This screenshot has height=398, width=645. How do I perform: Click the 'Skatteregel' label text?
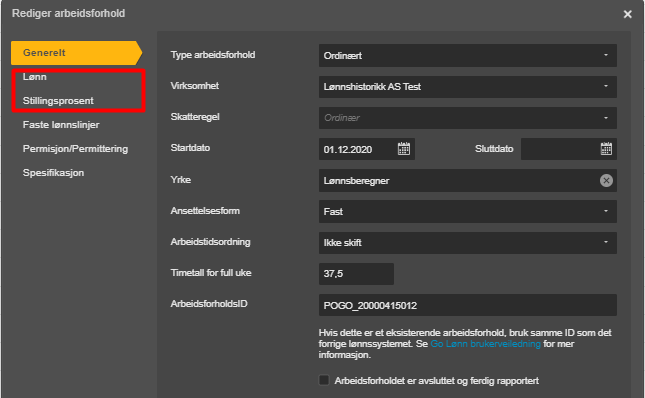(195, 117)
